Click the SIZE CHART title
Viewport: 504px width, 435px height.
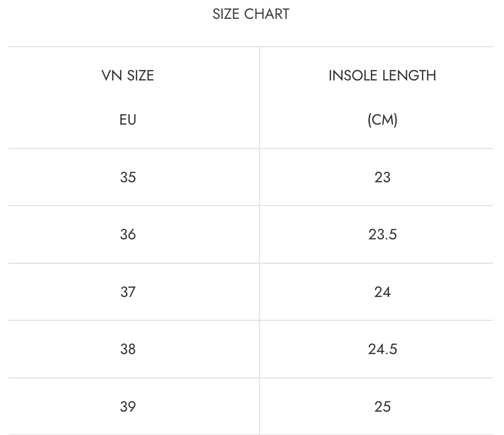(251, 14)
